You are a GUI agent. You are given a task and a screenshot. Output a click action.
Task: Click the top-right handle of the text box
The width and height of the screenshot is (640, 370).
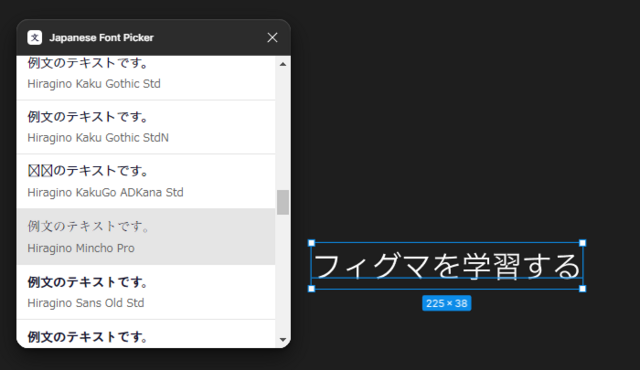point(582,243)
